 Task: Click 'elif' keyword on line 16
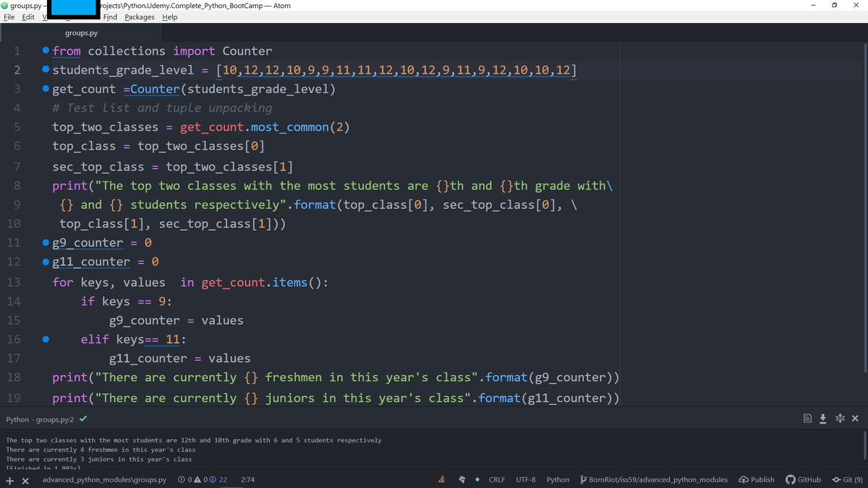coord(95,338)
